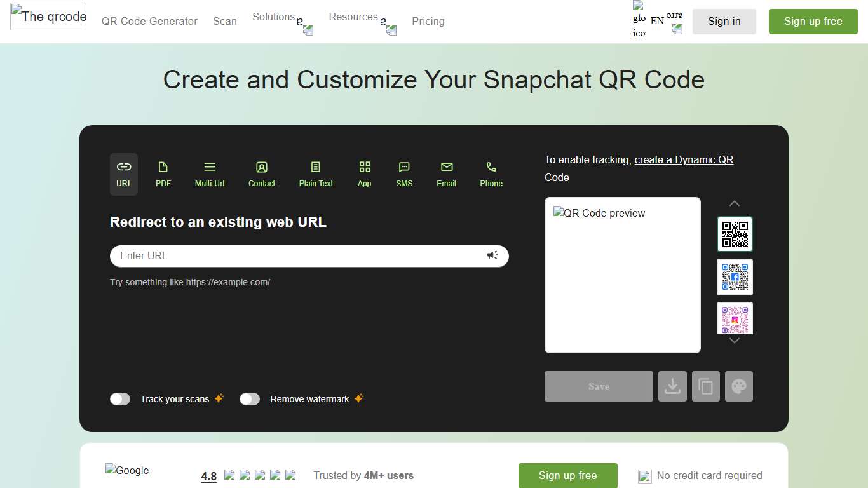Copy the QR code using the copy icon
The height and width of the screenshot is (488, 868).
point(705,386)
